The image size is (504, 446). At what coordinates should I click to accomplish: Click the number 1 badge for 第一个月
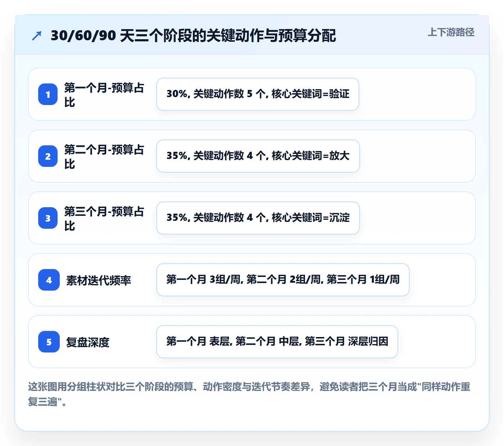(48, 94)
